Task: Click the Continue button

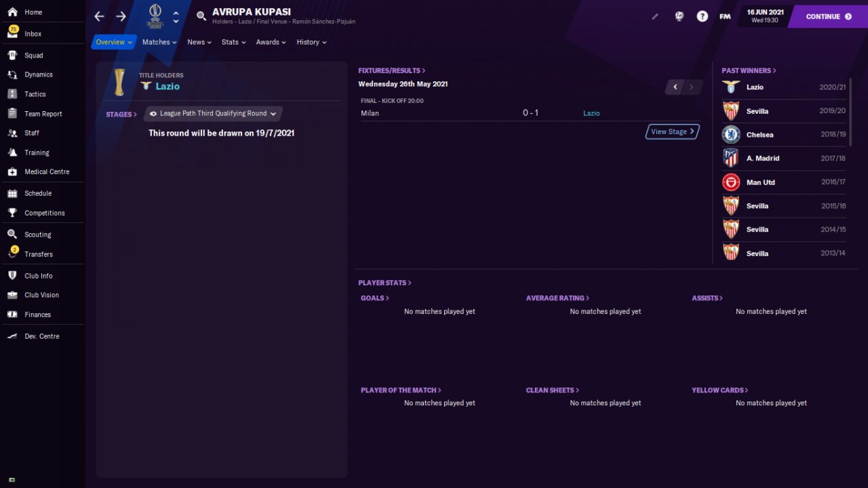Action: pyautogui.click(x=827, y=16)
